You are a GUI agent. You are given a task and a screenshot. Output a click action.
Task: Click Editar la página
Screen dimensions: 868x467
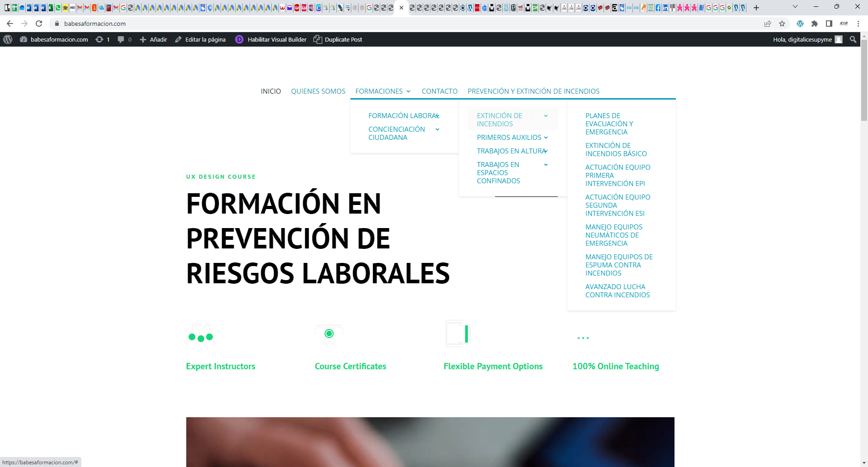[x=200, y=39]
